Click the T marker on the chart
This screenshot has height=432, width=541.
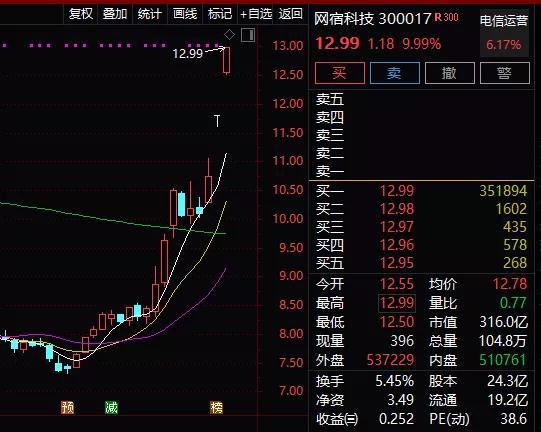(217, 121)
